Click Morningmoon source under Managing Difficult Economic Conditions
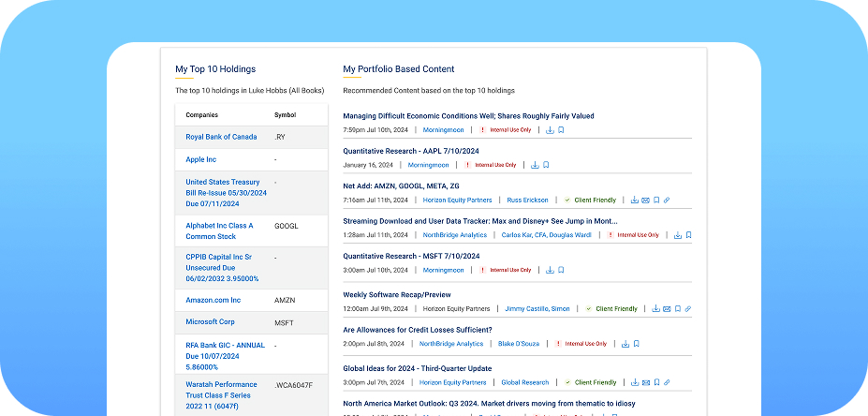 point(444,130)
